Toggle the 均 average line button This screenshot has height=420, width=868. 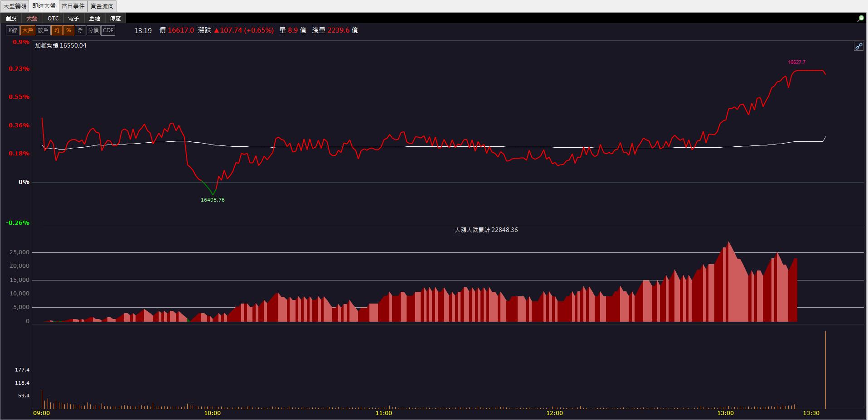57,30
